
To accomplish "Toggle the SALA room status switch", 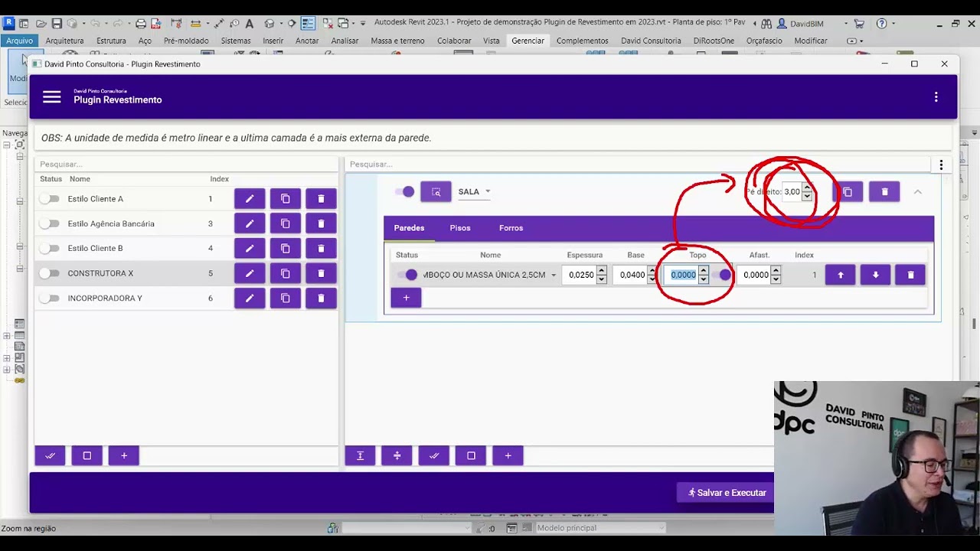I will click(405, 192).
